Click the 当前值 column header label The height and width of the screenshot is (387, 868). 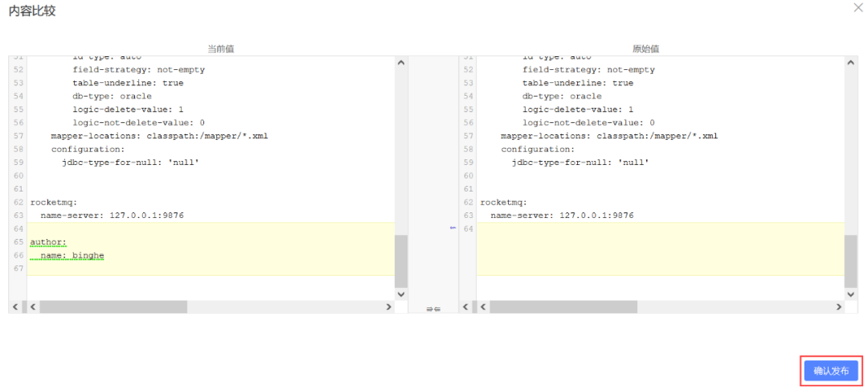tap(221, 49)
